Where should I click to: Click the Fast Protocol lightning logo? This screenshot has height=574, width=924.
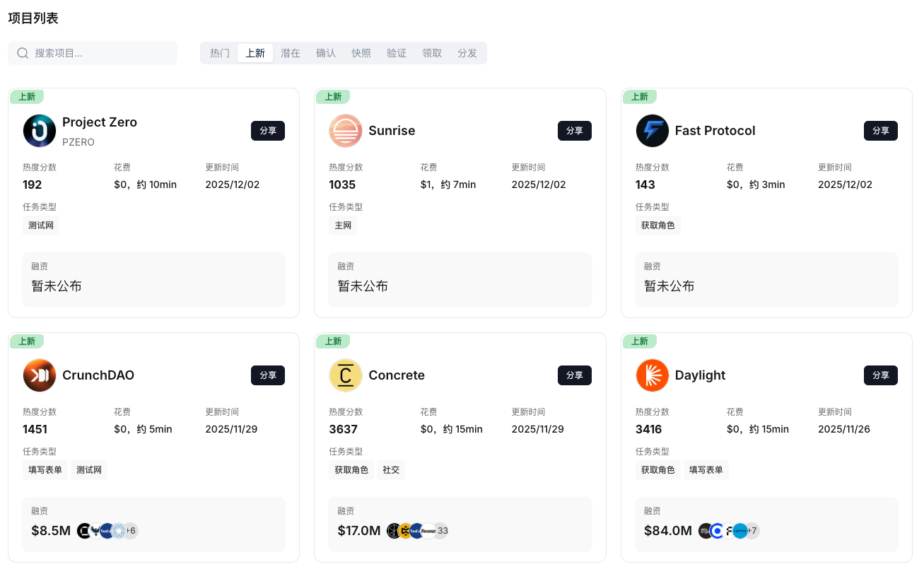(652, 131)
